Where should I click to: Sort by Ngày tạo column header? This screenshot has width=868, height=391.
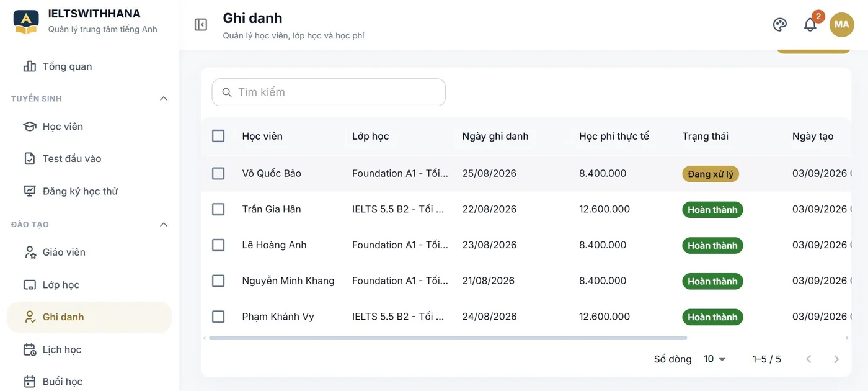[813, 137]
